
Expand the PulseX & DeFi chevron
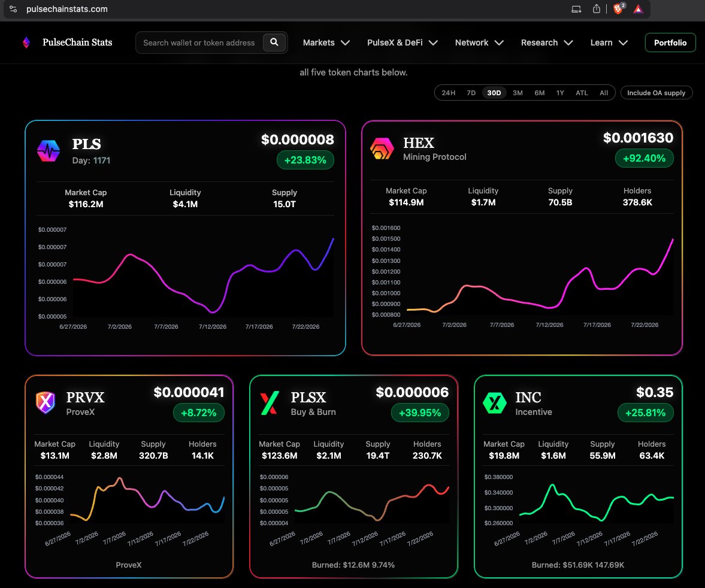point(433,43)
